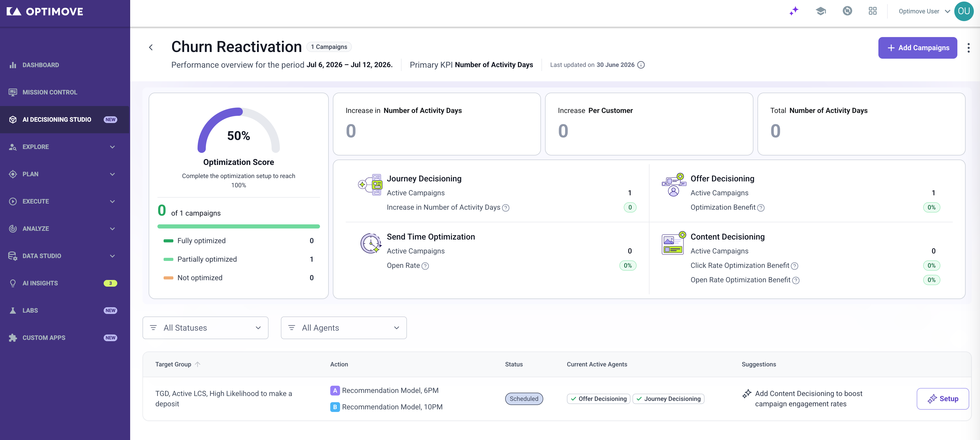Go to Mission Control
Image resolution: width=980 pixels, height=440 pixels.
[65, 92]
